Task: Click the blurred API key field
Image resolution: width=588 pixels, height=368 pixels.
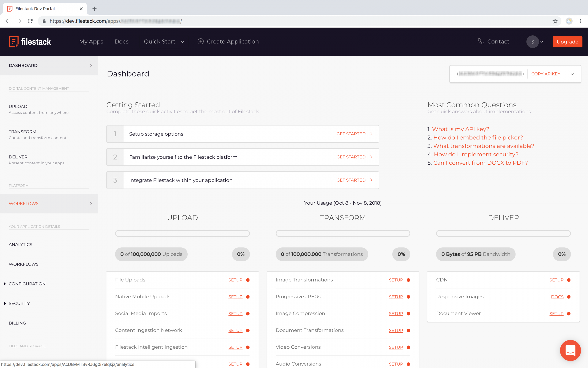Action: [490, 74]
